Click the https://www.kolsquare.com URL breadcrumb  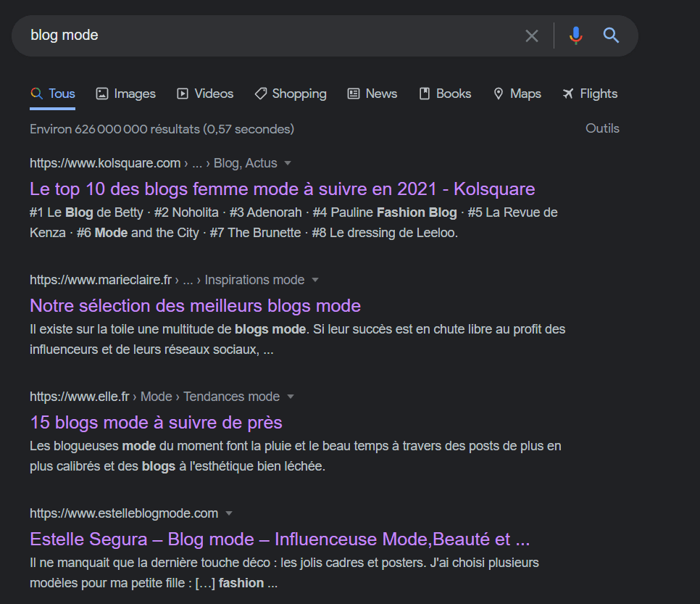[x=105, y=163]
